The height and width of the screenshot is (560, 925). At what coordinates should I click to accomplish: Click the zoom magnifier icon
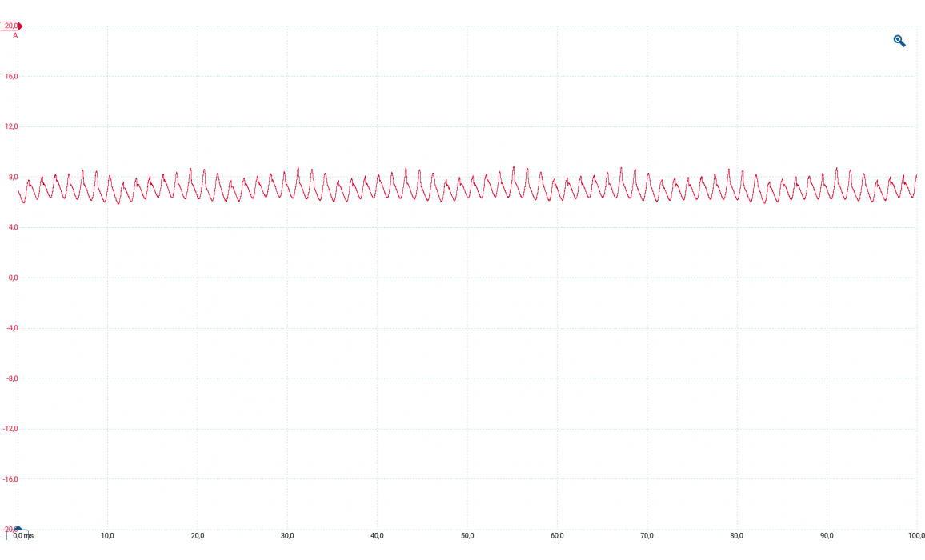tap(899, 41)
